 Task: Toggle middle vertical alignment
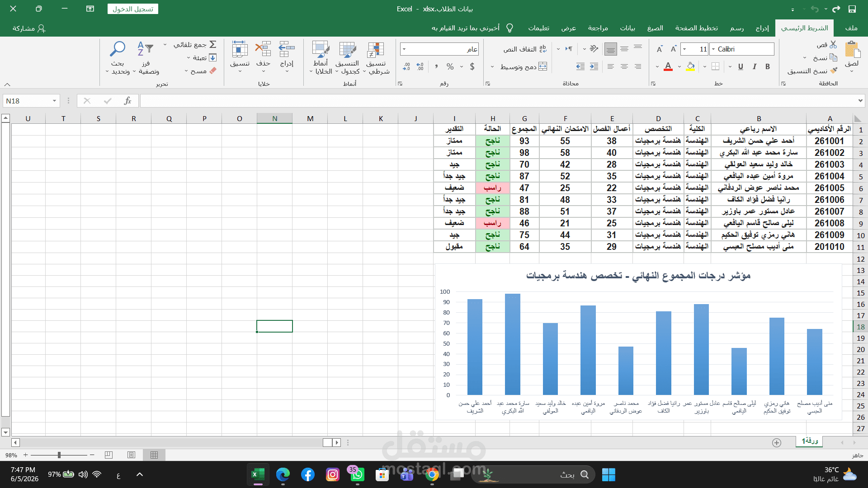[624, 49]
